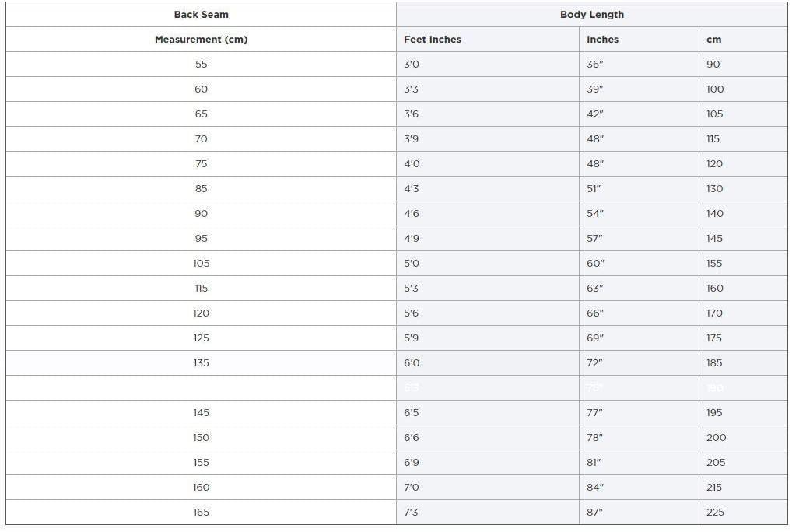
Task: Click the "Back Seam" table header
Action: coord(201,15)
